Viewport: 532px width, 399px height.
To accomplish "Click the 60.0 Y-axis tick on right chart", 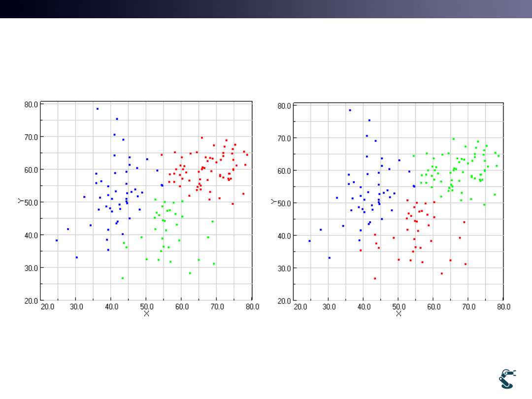I will [x=285, y=170].
